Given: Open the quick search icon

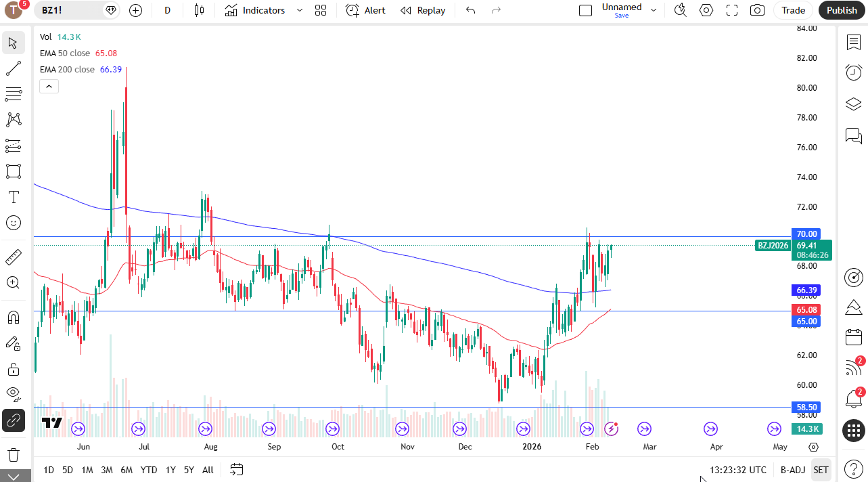Looking at the screenshot, I should 681,10.
